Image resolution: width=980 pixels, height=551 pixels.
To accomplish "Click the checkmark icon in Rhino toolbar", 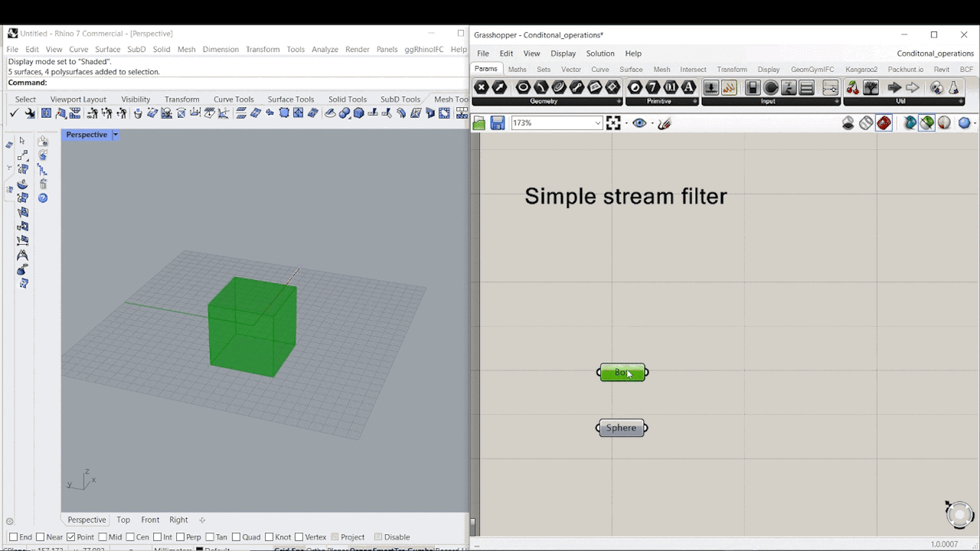I will 14,113.
